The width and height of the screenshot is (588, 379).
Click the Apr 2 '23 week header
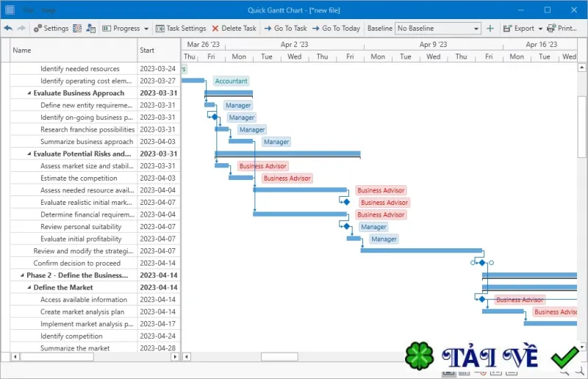[x=295, y=45]
